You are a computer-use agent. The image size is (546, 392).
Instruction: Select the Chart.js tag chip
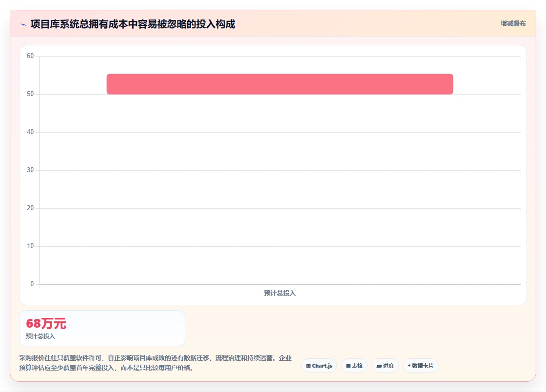pyautogui.click(x=319, y=366)
